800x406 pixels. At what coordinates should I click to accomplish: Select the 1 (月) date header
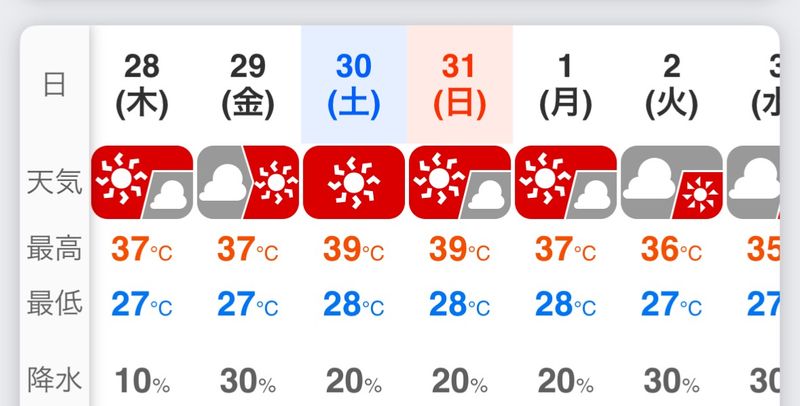[x=566, y=84]
